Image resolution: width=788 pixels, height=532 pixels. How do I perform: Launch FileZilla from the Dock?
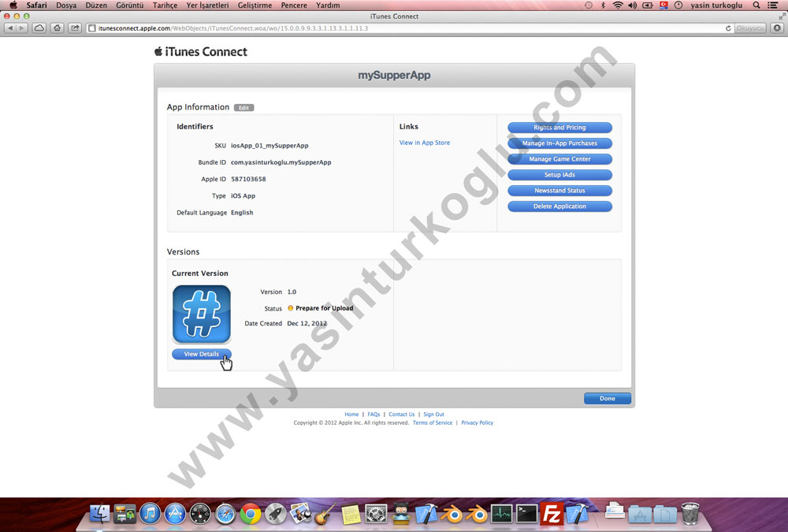552,514
